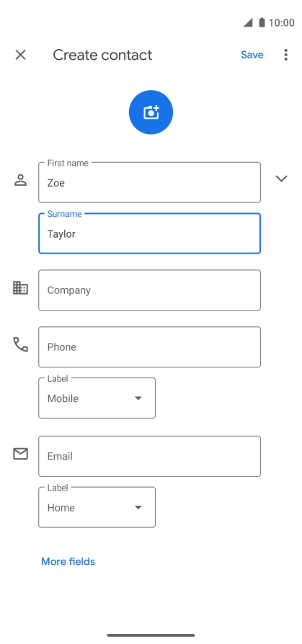This screenshot has height=644, width=302.
Task: Click the phone handset icon
Action: tap(21, 344)
